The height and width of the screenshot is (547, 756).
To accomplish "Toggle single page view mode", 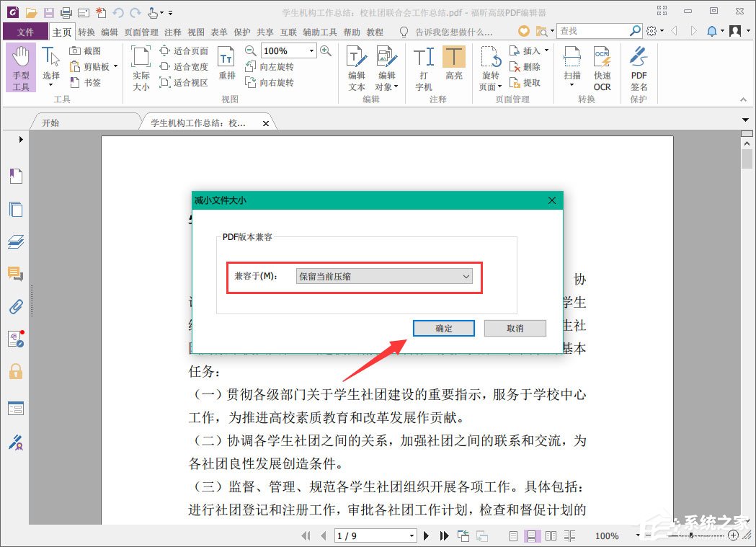I will (512, 535).
